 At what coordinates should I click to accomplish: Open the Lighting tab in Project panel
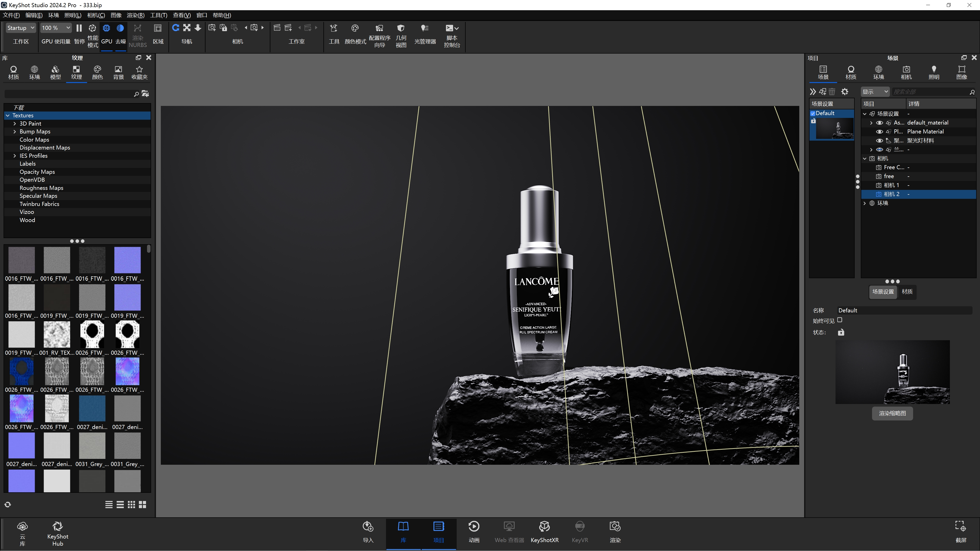(934, 72)
